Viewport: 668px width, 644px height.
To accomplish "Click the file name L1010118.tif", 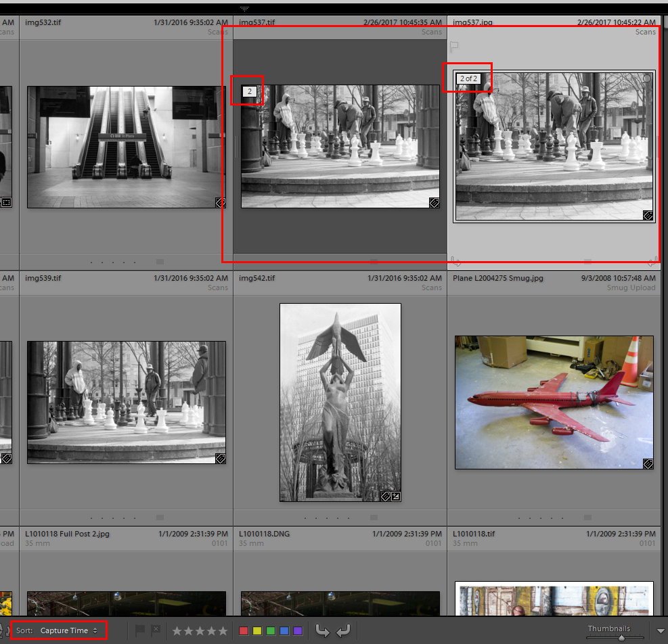I will [x=474, y=534].
